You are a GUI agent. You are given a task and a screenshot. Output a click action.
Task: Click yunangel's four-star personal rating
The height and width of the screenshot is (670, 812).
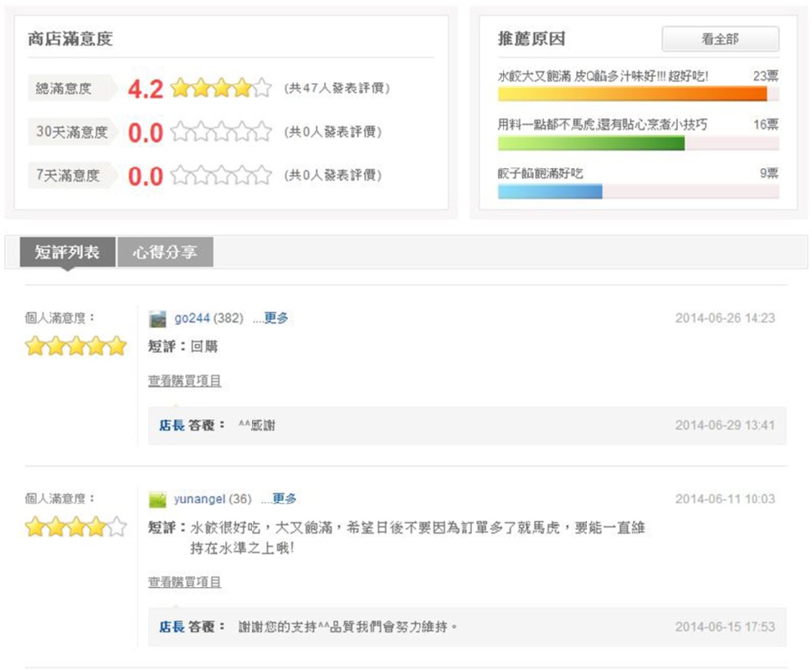75,527
